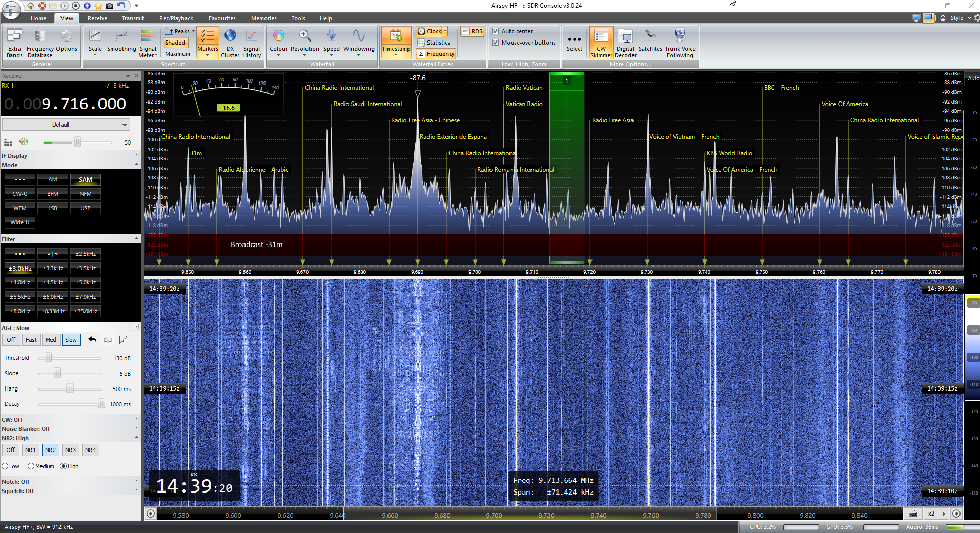Click the Satellites icon
980x533 pixels.
pos(650,42)
